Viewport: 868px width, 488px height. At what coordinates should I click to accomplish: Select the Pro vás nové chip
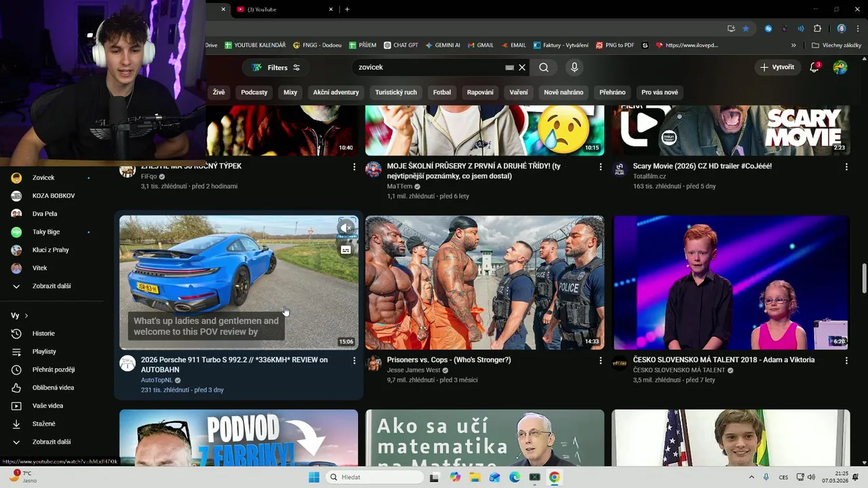(x=660, y=92)
